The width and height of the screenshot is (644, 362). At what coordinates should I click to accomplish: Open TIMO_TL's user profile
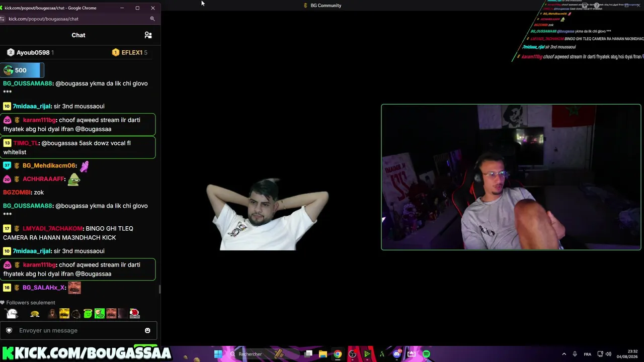point(26,143)
